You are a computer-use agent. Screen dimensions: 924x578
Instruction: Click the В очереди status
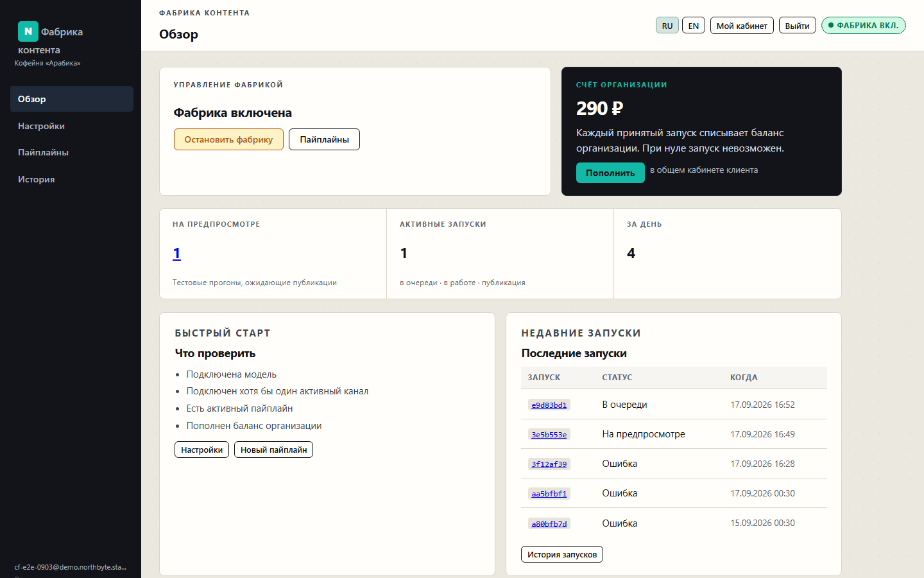point(624,405)
